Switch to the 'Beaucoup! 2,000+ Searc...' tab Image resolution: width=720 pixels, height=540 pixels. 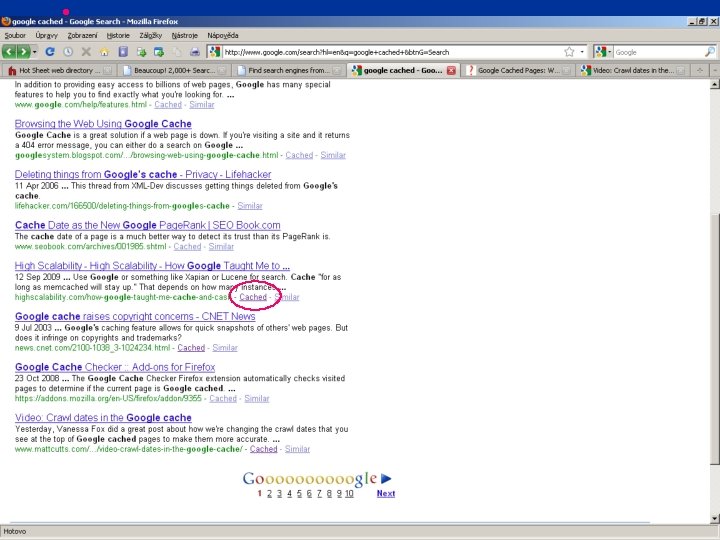[x=173, y=70]
